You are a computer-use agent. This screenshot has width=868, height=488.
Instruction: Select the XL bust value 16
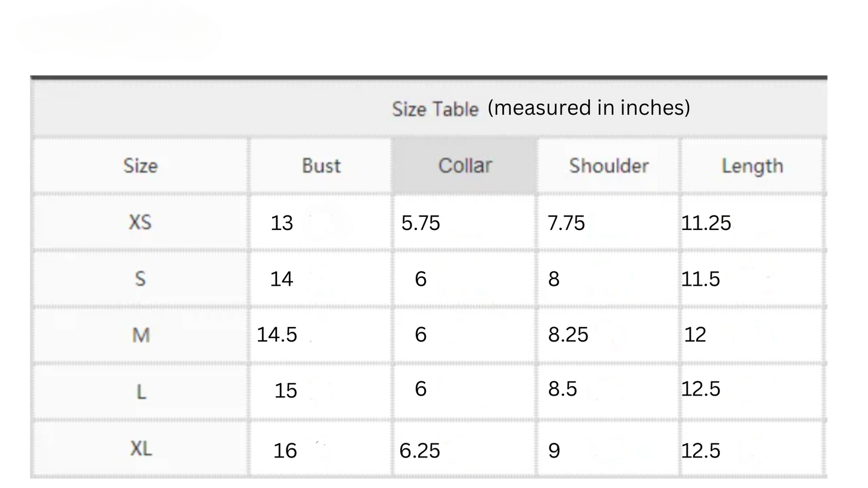[x=285, y=451]
